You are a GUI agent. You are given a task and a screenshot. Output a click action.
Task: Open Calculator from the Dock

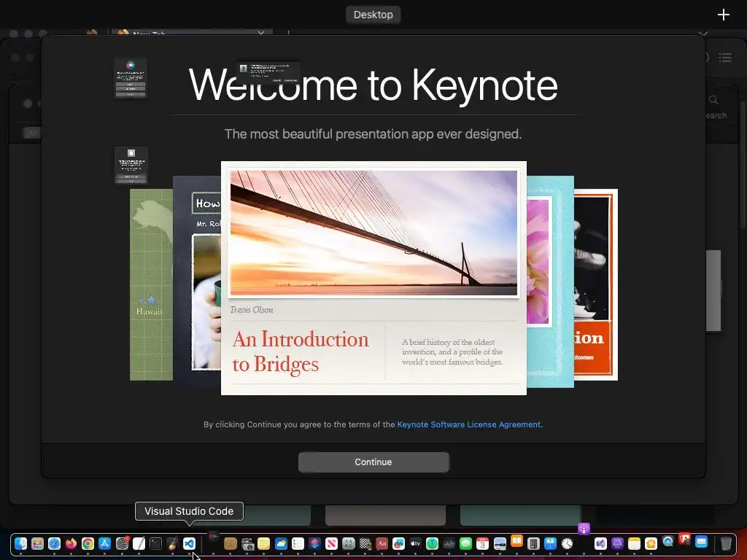533,543
